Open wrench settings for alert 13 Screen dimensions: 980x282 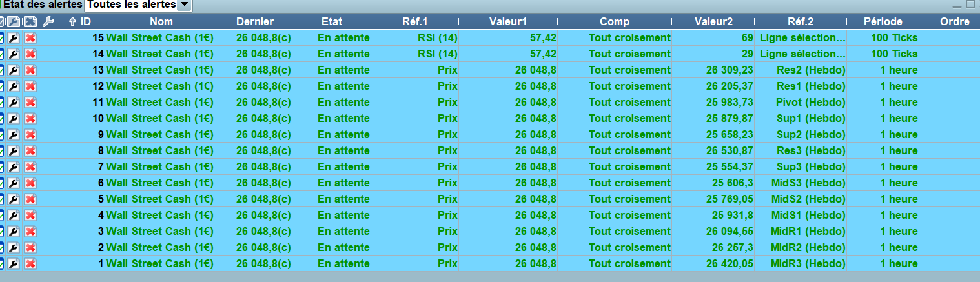pos(13,70)
